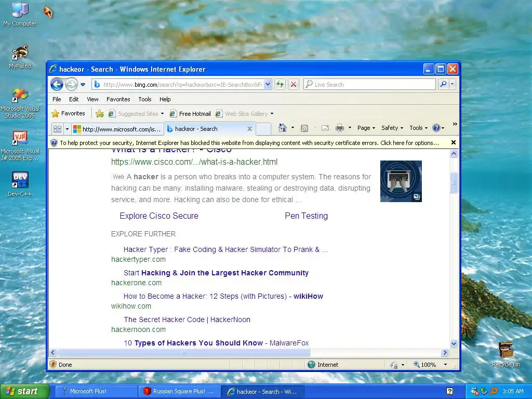The width and height of the screenshot is (532, 399).
Task: Open the Tools command bar dropdown
Action: [418, 128]
